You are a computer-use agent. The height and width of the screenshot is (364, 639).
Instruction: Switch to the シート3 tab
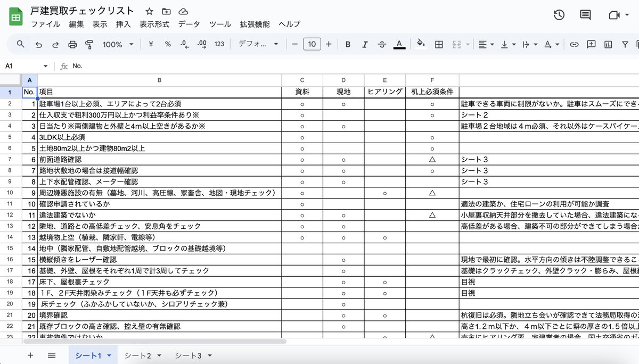188,355
